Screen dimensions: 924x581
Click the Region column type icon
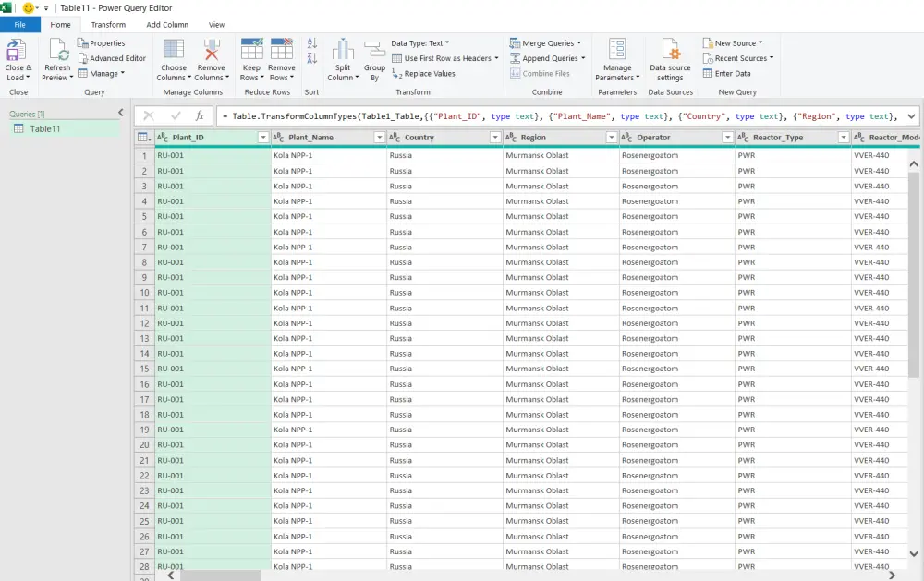point(510,138)
